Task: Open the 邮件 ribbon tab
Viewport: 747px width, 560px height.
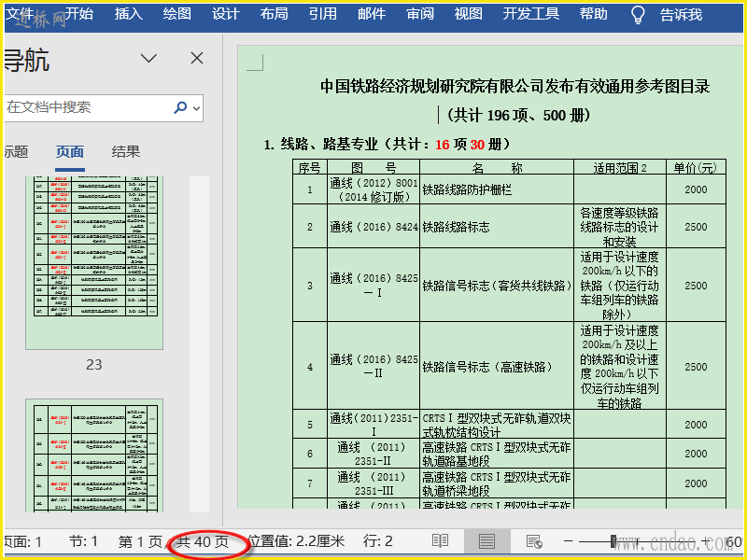Action: [x=372, y=14]
